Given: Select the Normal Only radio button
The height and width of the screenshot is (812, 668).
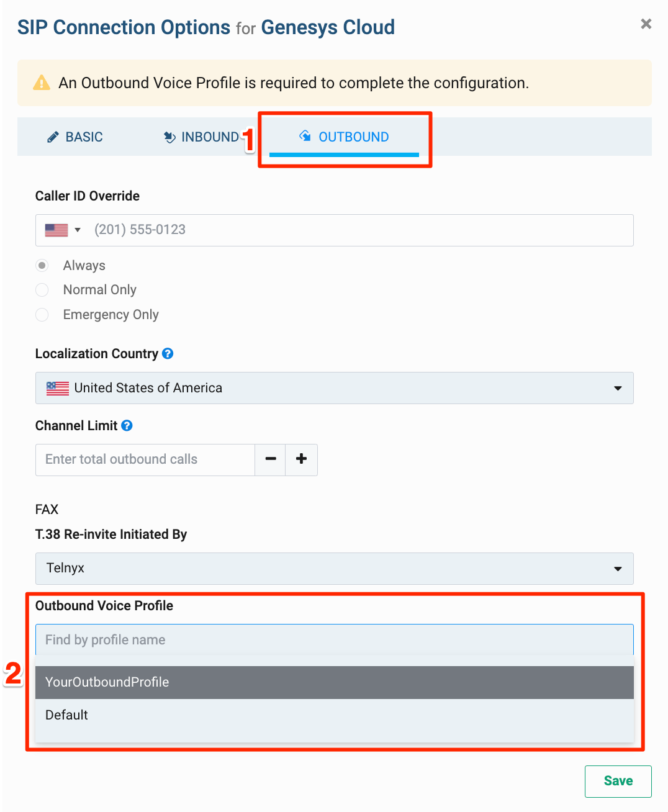Looking at the screenshot, I should [x=42, y=290].
